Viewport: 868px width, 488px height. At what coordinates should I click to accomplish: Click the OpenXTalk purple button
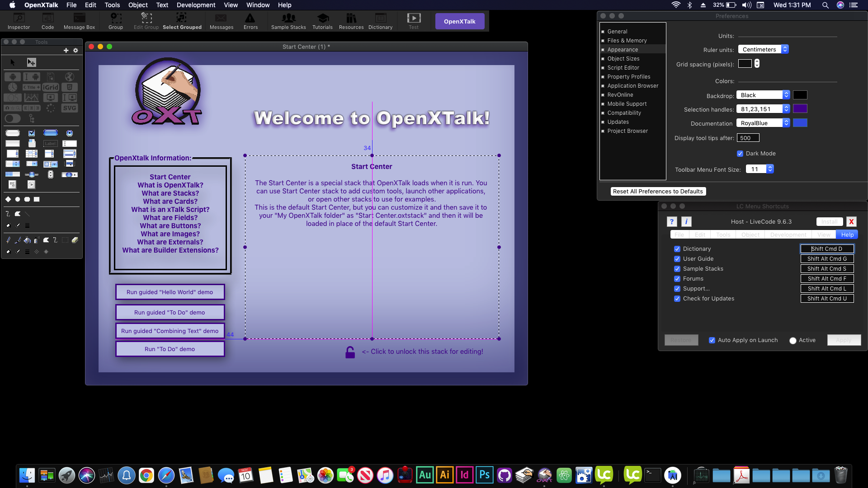459,21
